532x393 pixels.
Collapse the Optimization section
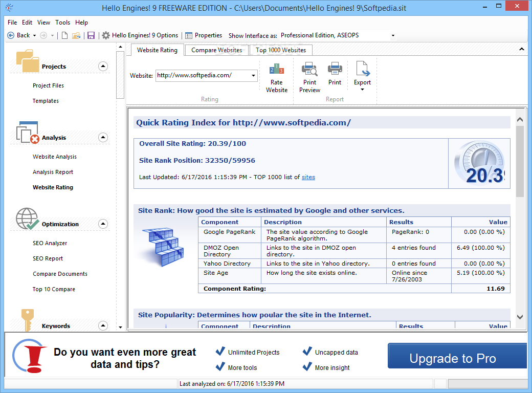click(103, 224)
